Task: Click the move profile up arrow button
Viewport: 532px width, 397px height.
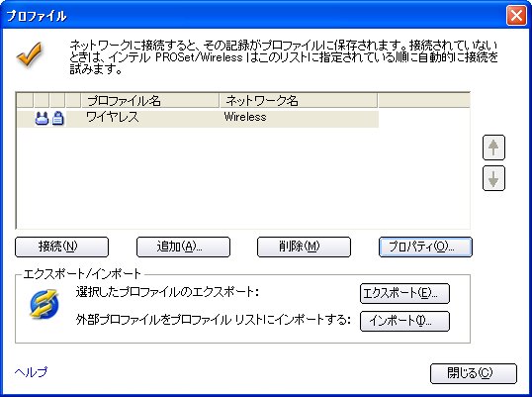Action: [x=493, y=148]
